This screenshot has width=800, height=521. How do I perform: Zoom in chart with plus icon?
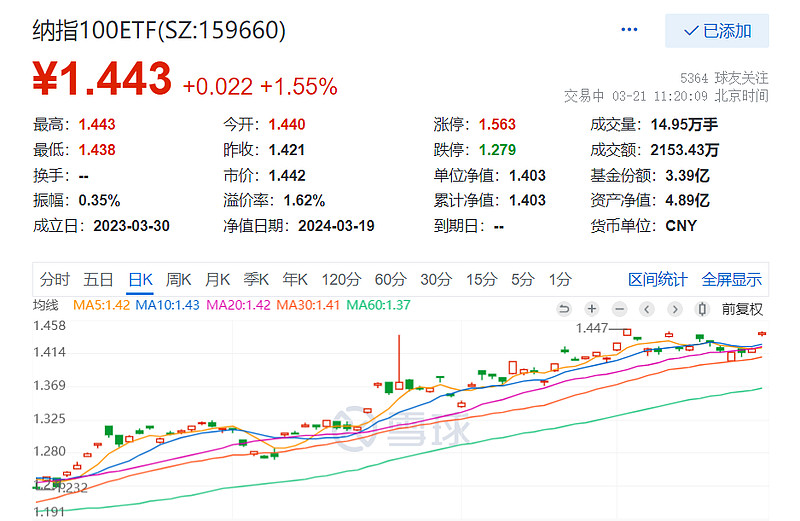tap(592, 309)
